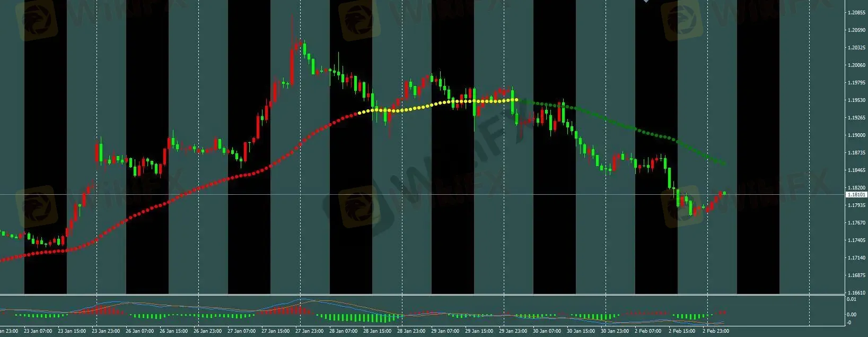Click the 2 Feb 23:00 time label
Image resolution: width=868 pixels, height=337 pixels.
(x=716, y=331)
